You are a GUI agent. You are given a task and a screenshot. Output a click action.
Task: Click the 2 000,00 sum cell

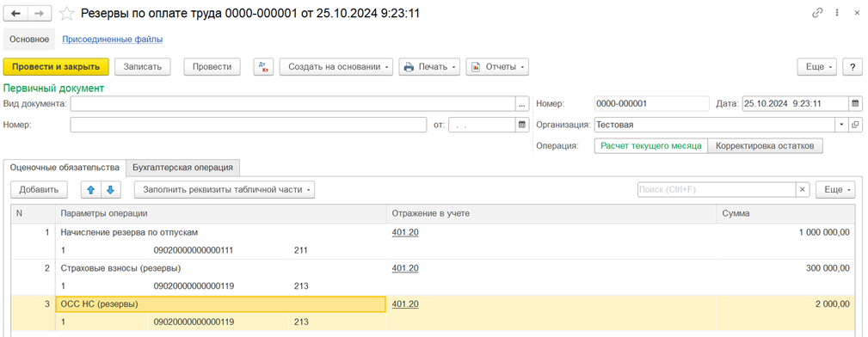click(785, 304)
